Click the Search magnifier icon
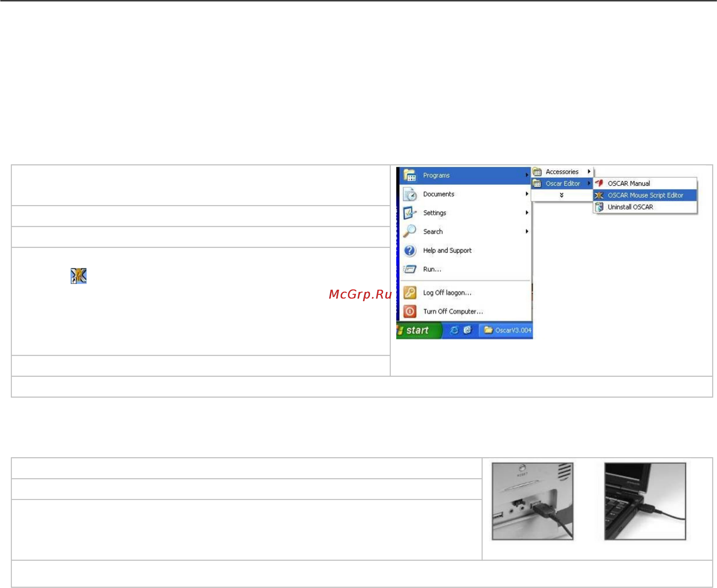717x588 pixels. [410, 231]
